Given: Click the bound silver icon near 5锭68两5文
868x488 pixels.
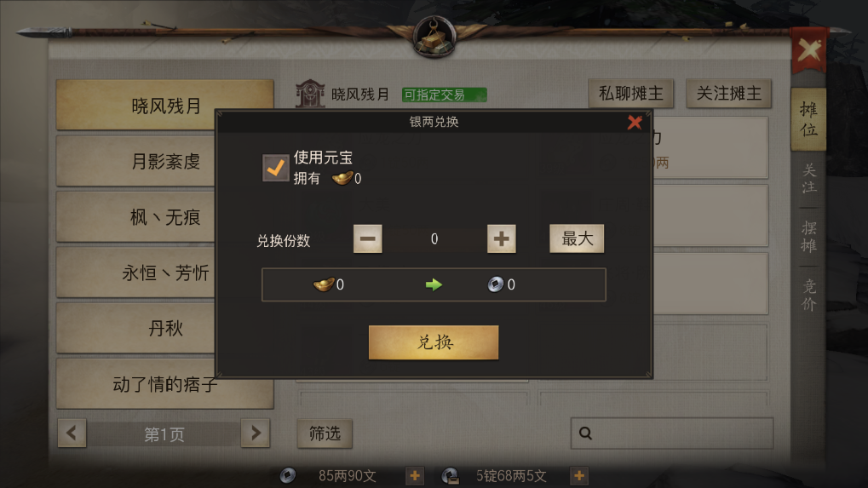Looking at the screenshot, I should coord(450,475).
